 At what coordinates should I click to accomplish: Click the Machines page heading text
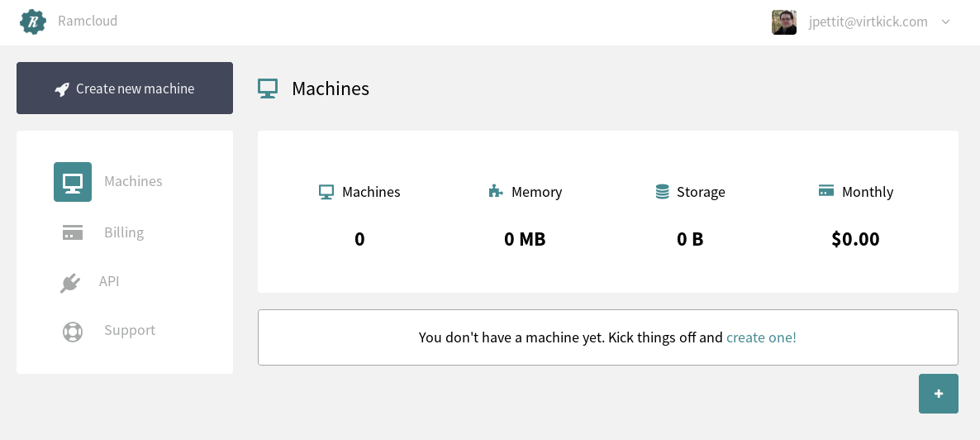(x=331, y=88)
